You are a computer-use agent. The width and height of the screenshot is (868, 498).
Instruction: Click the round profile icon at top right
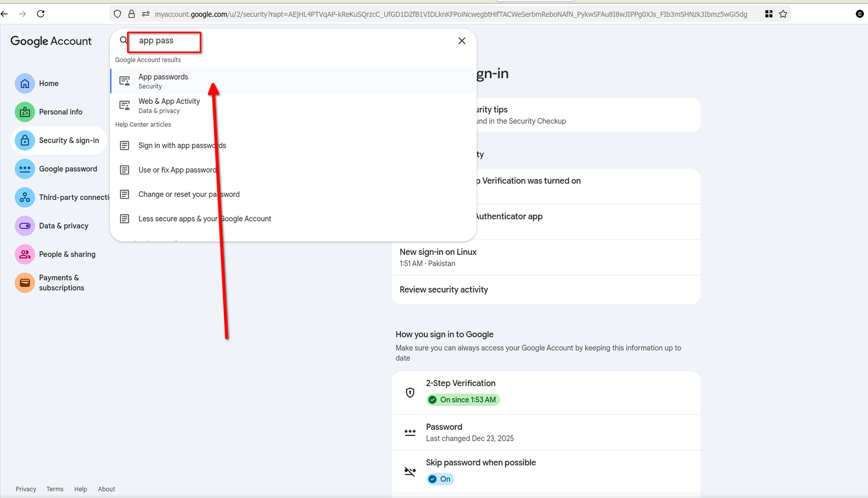click(x=860, y=14)
